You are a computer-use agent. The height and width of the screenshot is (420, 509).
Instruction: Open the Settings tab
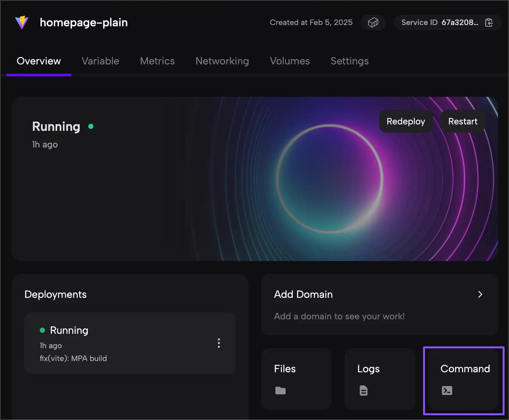click(x=349, y=61)
